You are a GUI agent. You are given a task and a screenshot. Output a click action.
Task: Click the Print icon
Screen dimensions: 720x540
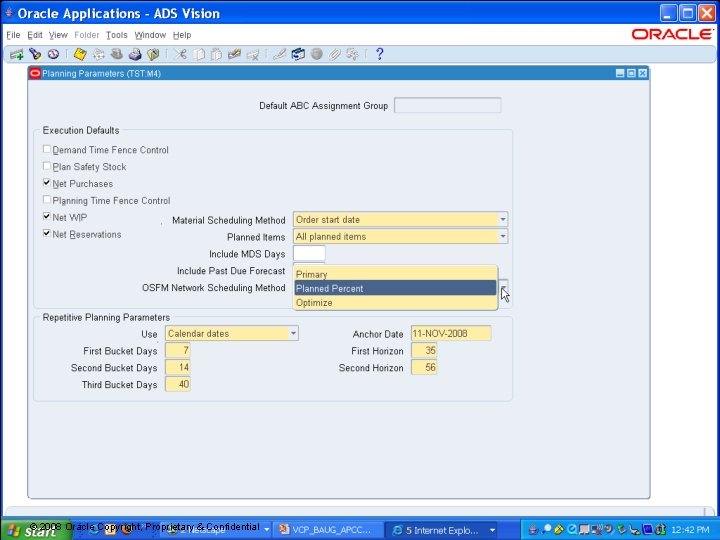[x=135, y=54]
